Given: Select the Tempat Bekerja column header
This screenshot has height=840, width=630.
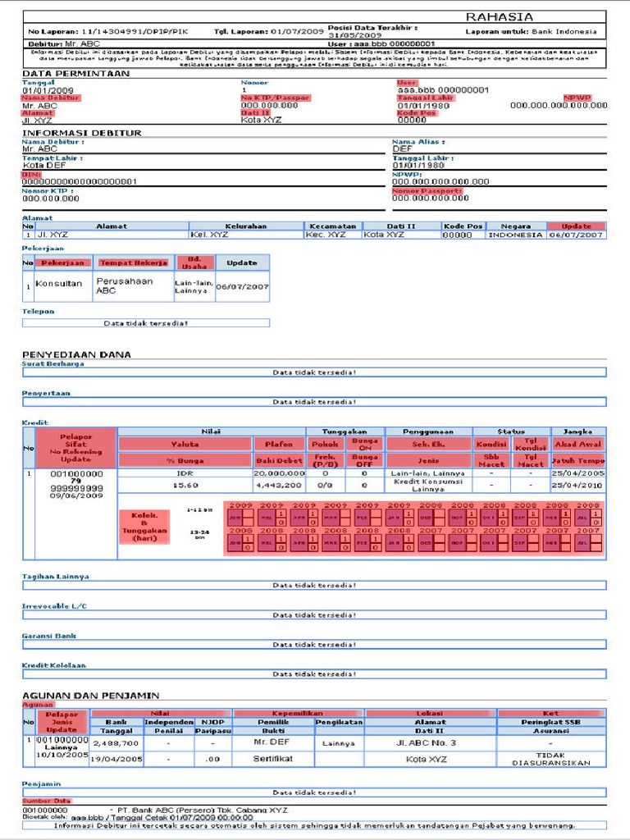Looking at the screenshot, I should [134, 262].
